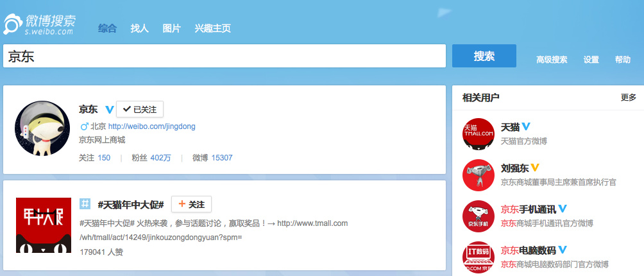Viewport: 644px width, 276px height.
Task: Click 京东商城手机通讯官方微博 description
Action: [x=547, y=223]
